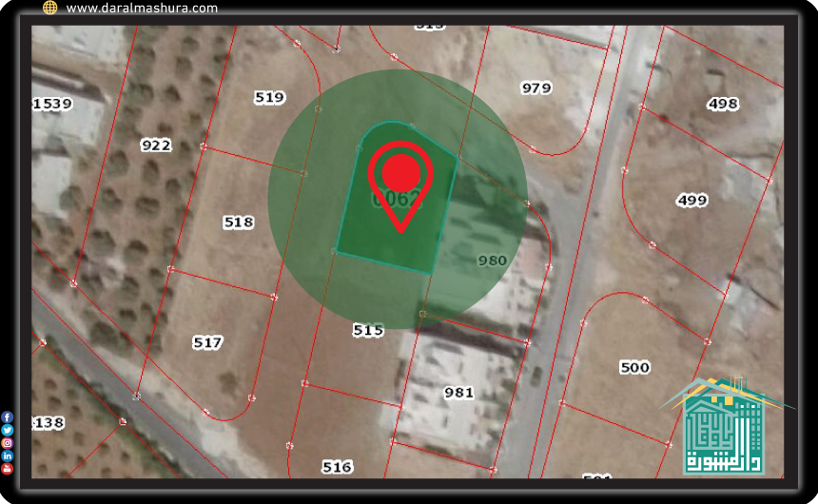Click parcel number 499
The width and height of the screenshot is (818, 504).
(691, 201)
